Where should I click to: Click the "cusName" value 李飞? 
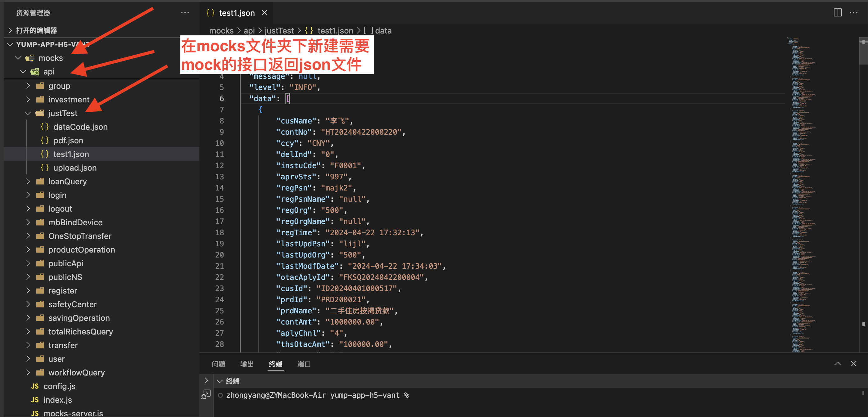[x=337, y=121]
